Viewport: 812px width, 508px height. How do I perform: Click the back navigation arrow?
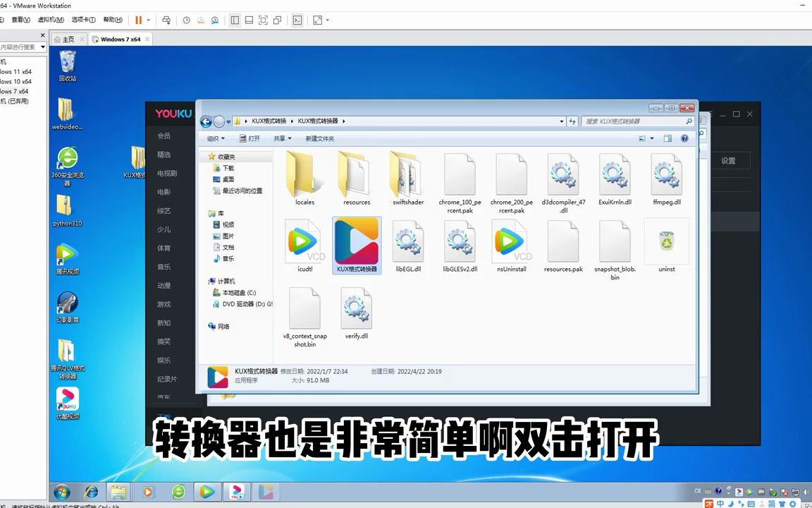[205, 121]
